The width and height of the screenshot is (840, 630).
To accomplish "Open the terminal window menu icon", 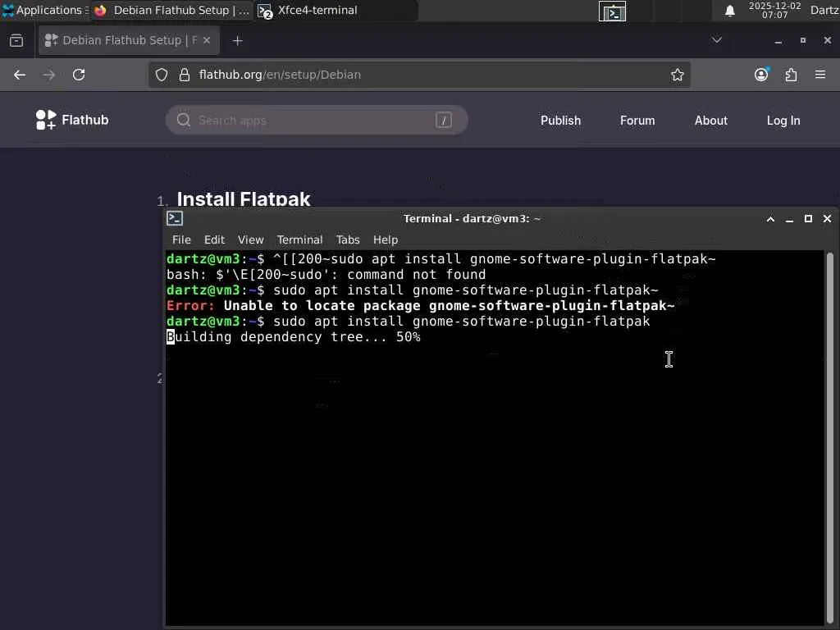I will click(x=175, y=218).
